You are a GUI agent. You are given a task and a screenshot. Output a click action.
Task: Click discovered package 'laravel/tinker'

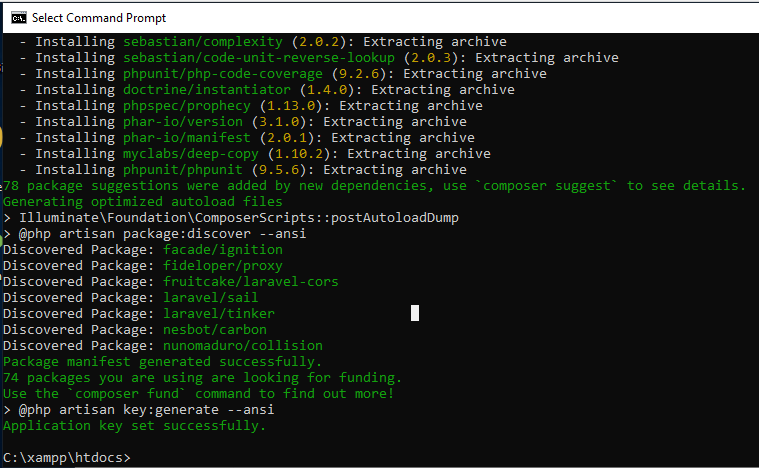pyautogui.click(x=219, y=313)
